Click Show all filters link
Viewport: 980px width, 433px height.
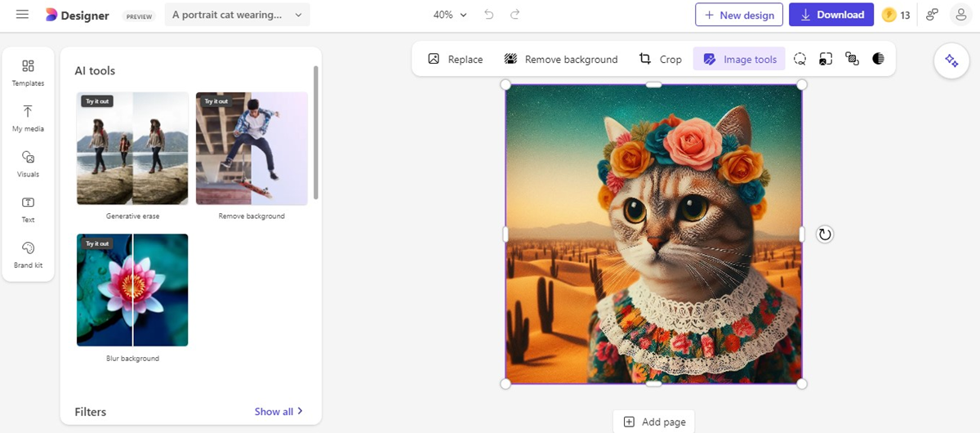(278, 412)
